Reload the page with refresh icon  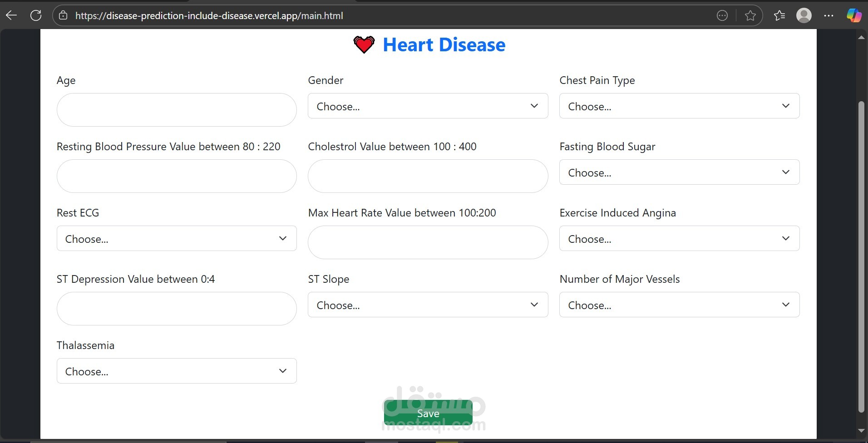(x=36, y=15)
